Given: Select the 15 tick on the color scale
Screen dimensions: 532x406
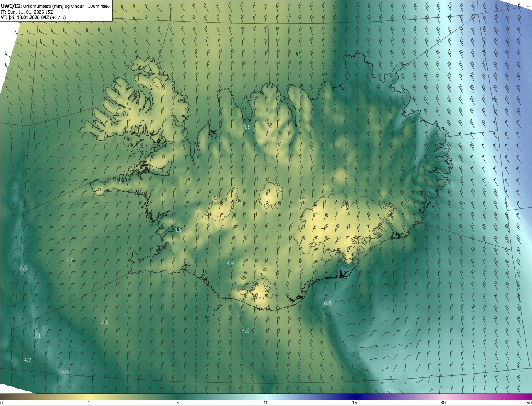Looking at the screenshot, I should coord(355,403).
